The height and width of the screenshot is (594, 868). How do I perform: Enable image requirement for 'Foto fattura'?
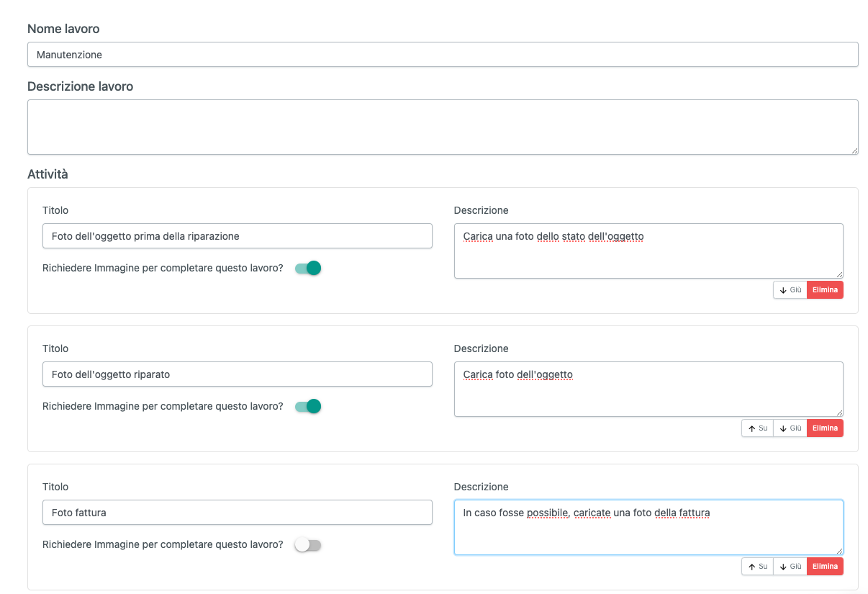(308, 545)
